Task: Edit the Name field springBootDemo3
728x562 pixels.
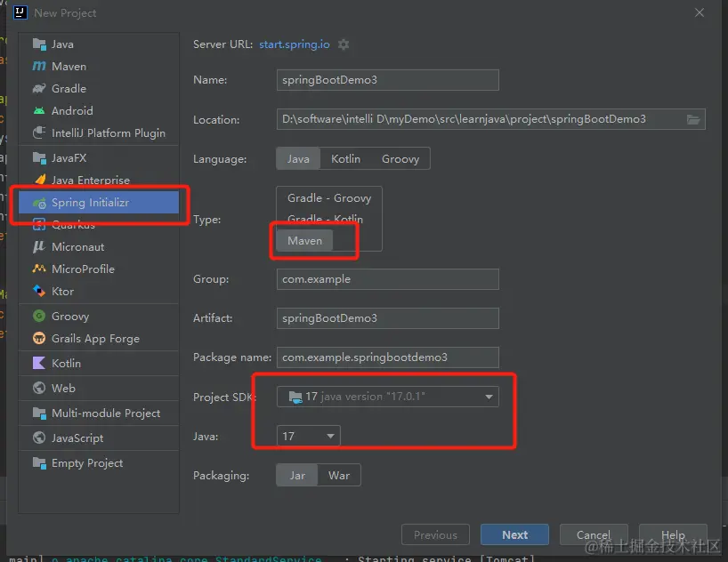Action: pyautogui.click(x=388, y=80)
